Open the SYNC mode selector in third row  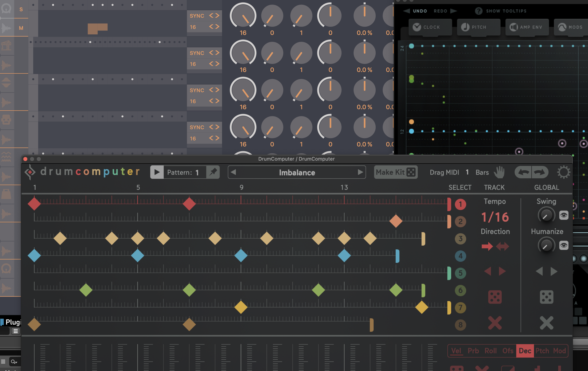tap(204, 90)
